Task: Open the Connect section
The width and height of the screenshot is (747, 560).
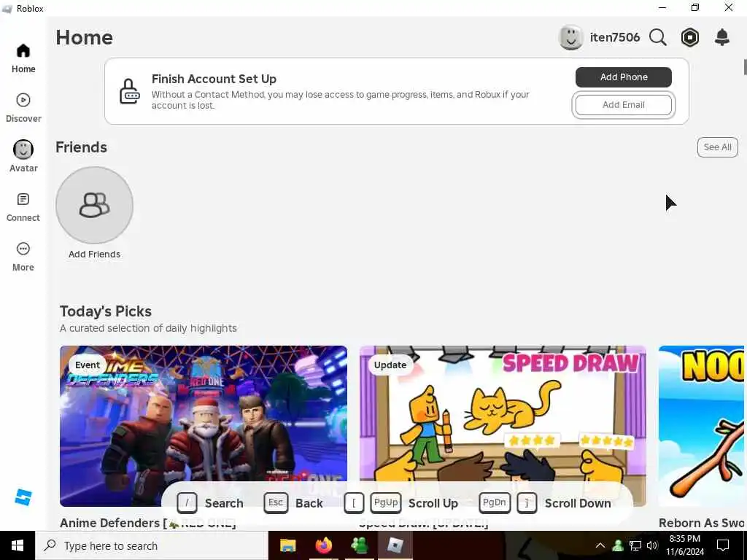Action: 23,207
